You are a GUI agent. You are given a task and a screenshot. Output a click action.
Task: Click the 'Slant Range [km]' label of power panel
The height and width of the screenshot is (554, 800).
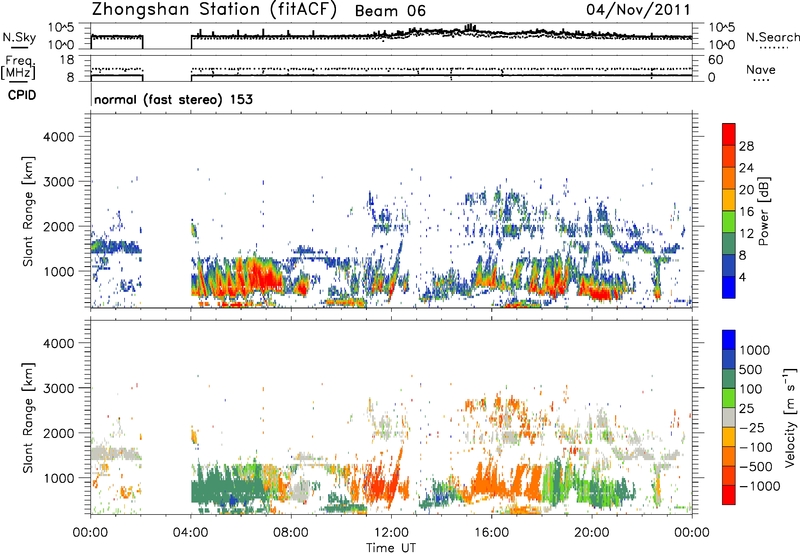pyautogui.click(x=28, y=211)
